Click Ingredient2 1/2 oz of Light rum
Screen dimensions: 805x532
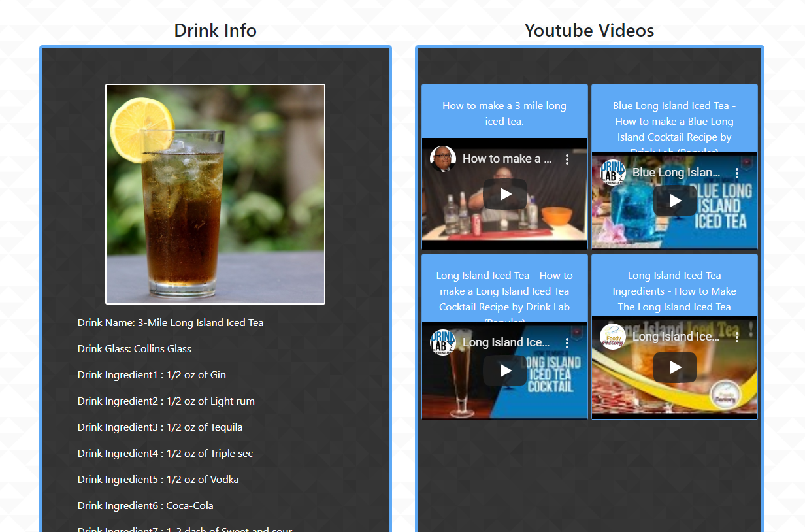pyautogui.click(x=166, y=401)
